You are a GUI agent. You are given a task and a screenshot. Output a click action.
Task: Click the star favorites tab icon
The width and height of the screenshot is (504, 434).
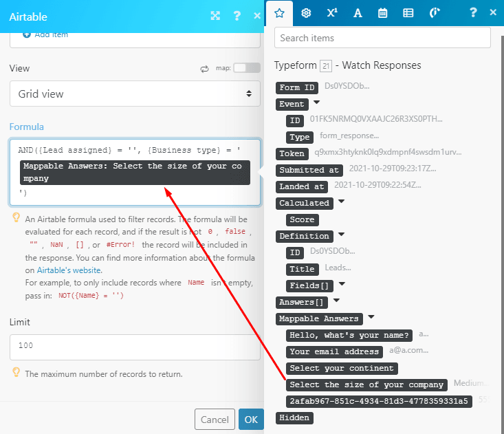(x=278, y=12)
